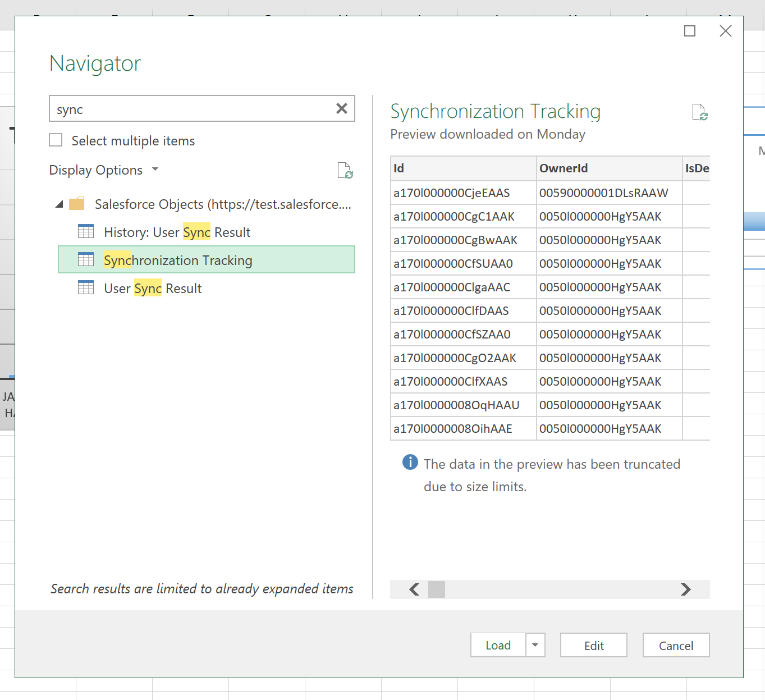Image resolution: width=765 pixels, height=700 pixels.
Task: Click cell a170l000000ClfDAAS
Action: [464, 311]
